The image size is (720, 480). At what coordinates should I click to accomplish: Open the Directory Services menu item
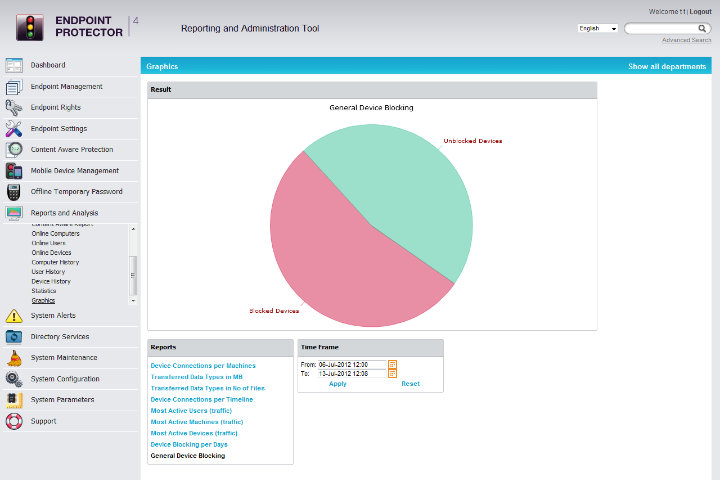(59, 337)
